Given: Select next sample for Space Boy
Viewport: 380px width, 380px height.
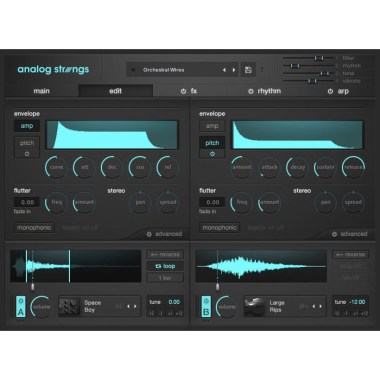Looking at the screenshot, I should coord(135,306).
